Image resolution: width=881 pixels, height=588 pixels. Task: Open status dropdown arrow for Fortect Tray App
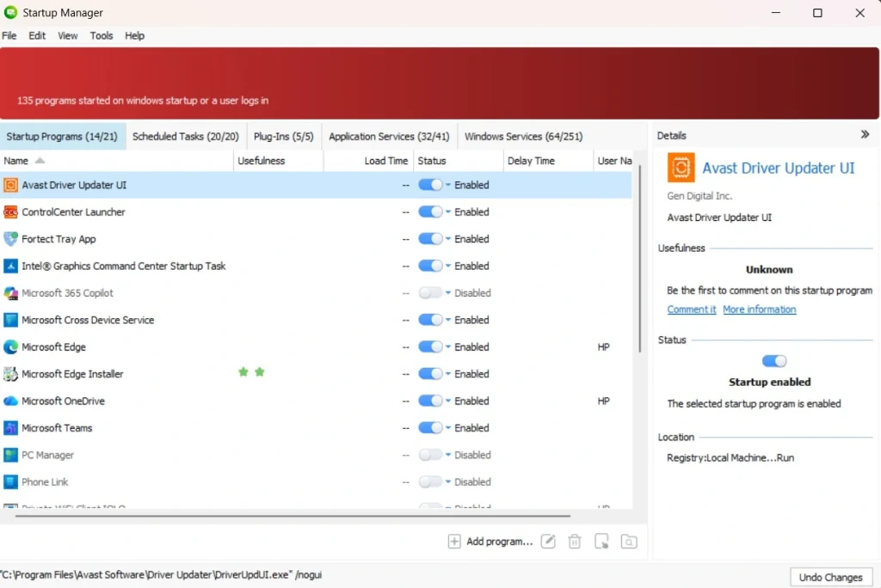[x=447, y=239]
